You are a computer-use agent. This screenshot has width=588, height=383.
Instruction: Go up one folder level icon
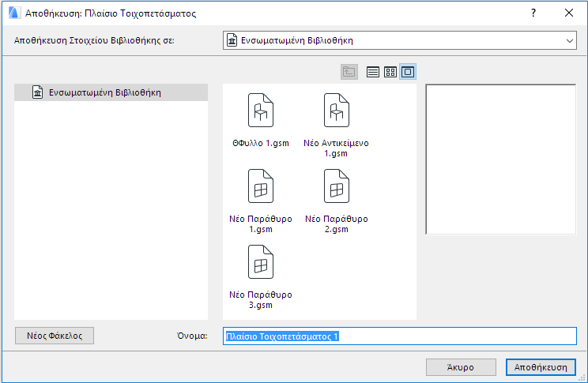click(349, 72)
